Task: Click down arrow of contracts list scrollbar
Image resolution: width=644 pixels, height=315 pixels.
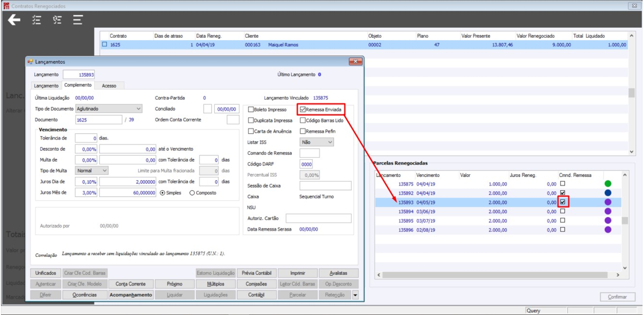Action: [631, 152]
